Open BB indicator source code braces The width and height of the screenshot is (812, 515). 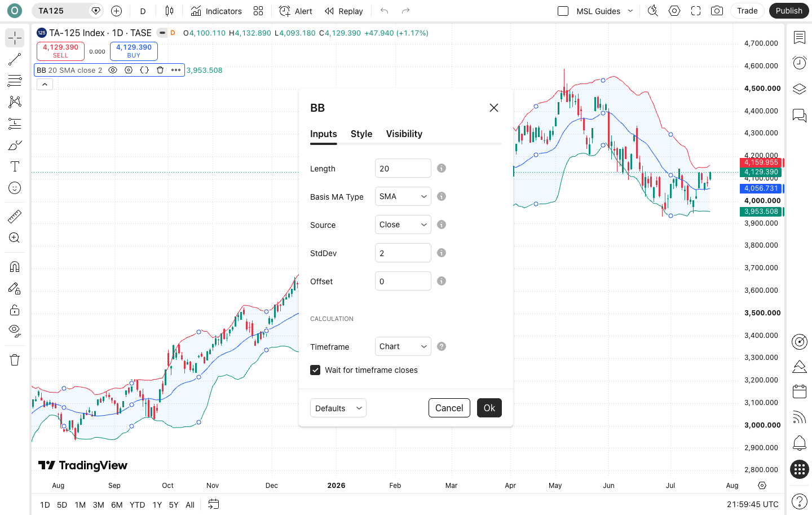pyautogui.click(x=144, y=70)
